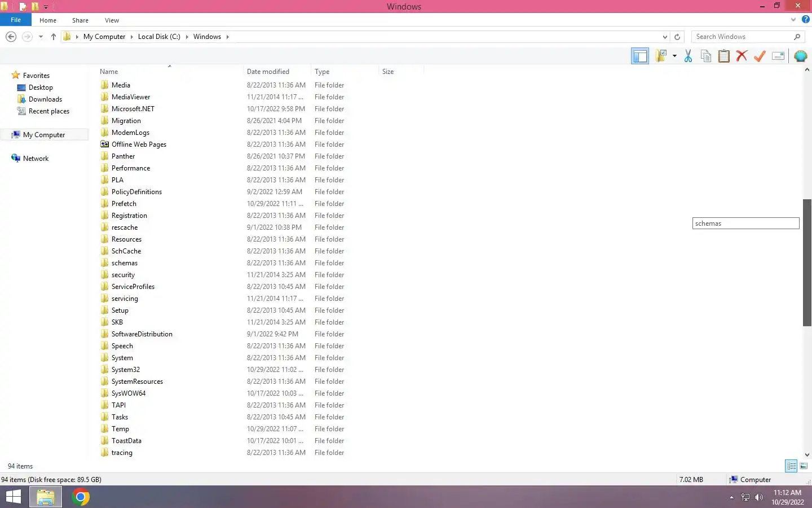Click My Computer in the address breadcrumb
The width and height of the screenshot is (812, 508).
pos(104,37)
